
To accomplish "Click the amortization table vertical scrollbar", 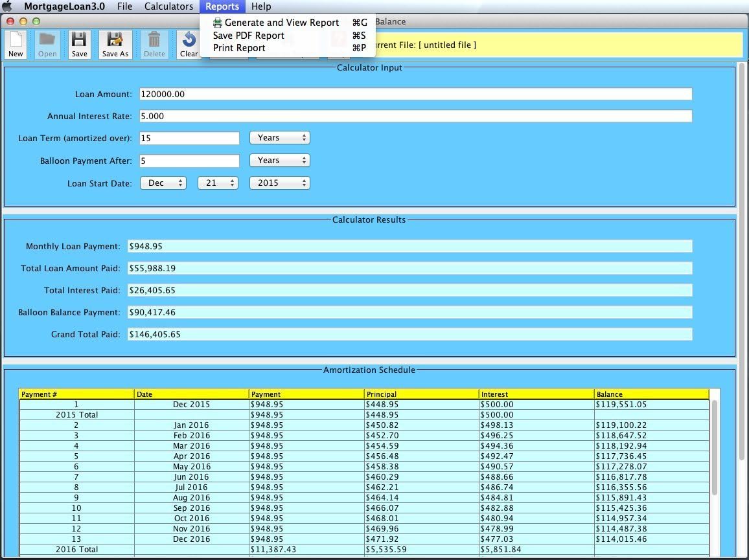I will coord(715,447).
